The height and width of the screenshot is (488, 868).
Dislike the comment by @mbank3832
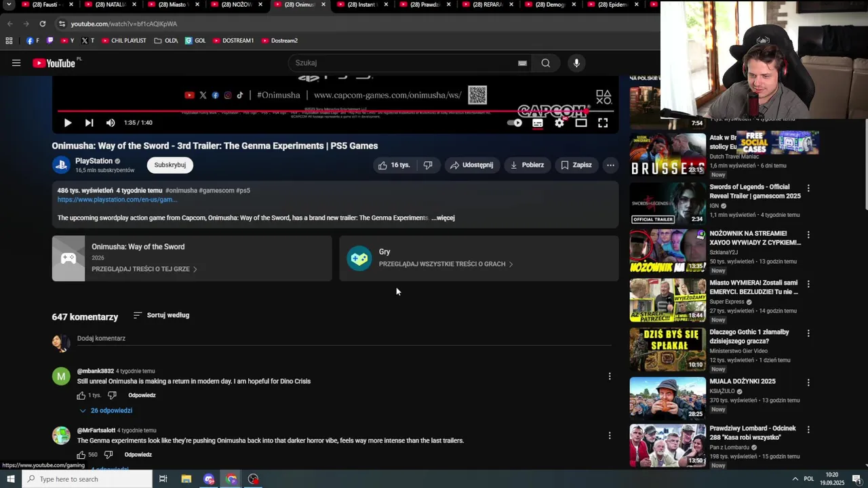click(x=112, y=395)
